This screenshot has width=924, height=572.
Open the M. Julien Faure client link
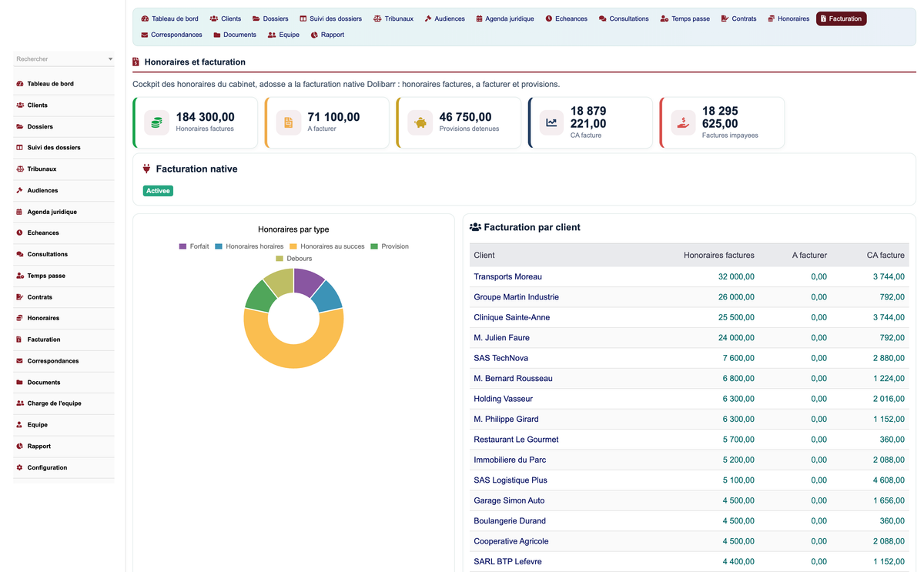(501, 338)
